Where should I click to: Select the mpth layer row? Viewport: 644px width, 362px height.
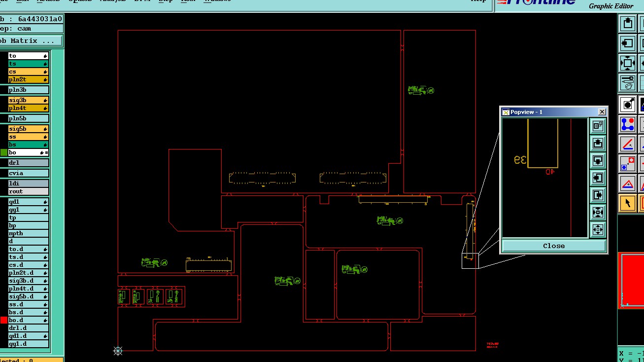tap(29, 233)
